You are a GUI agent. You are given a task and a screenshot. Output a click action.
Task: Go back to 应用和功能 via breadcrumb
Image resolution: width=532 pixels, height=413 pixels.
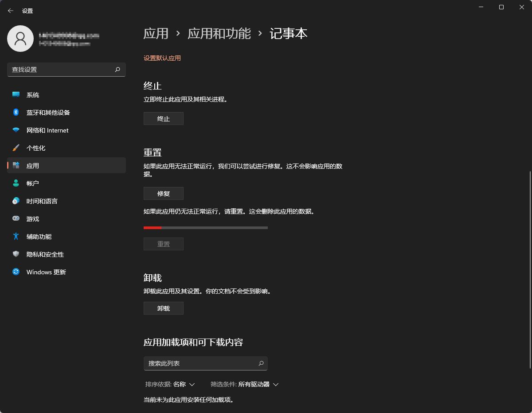click(219, 33)
